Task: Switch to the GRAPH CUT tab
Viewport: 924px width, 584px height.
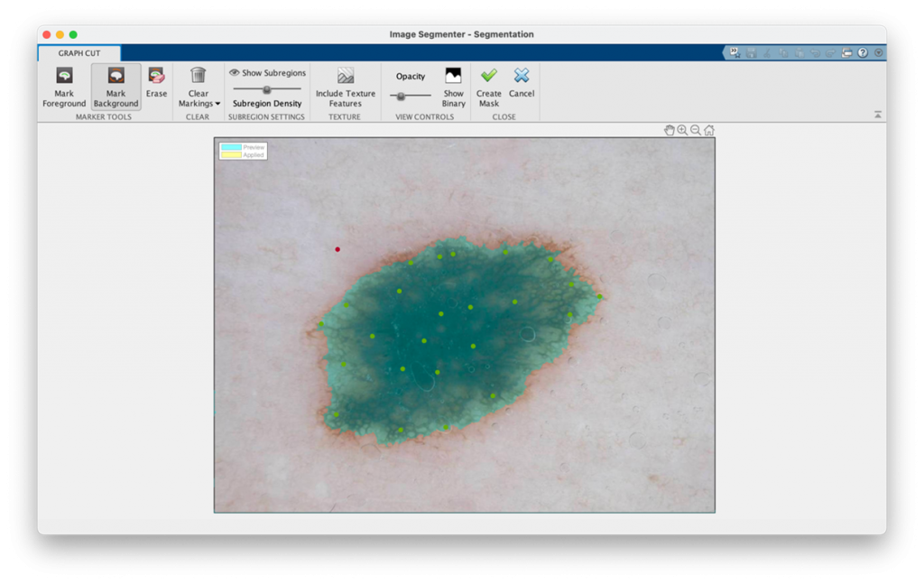Action: pyautogui.click(x=79, y=53)
